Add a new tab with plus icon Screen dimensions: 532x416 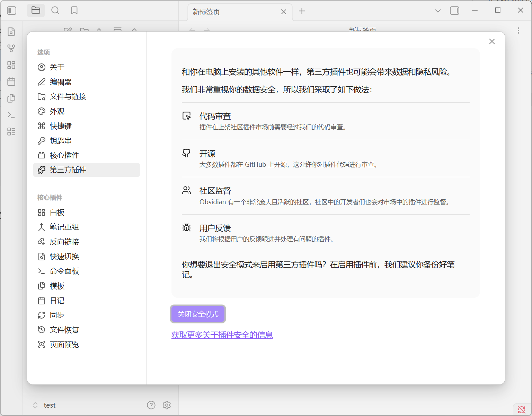tap(302, 11)
